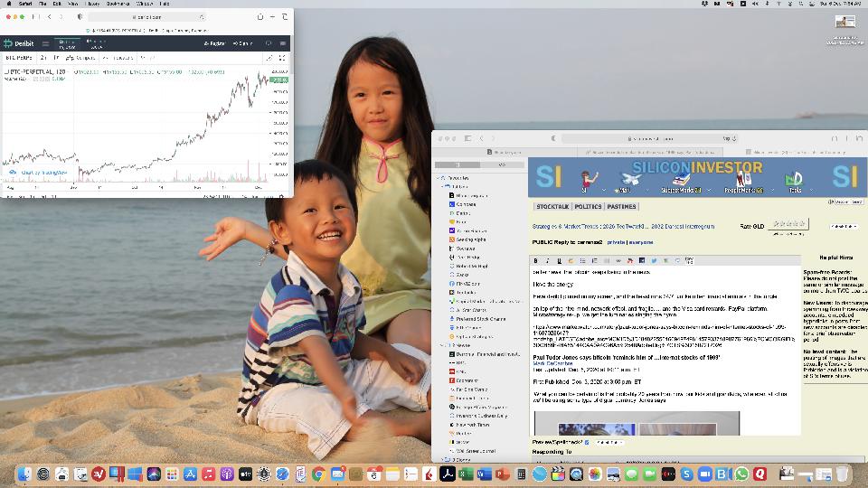Viewport: 868px width, 488px height.
Task: Open Google Chrome from the Dock
Action: [318, 474]
